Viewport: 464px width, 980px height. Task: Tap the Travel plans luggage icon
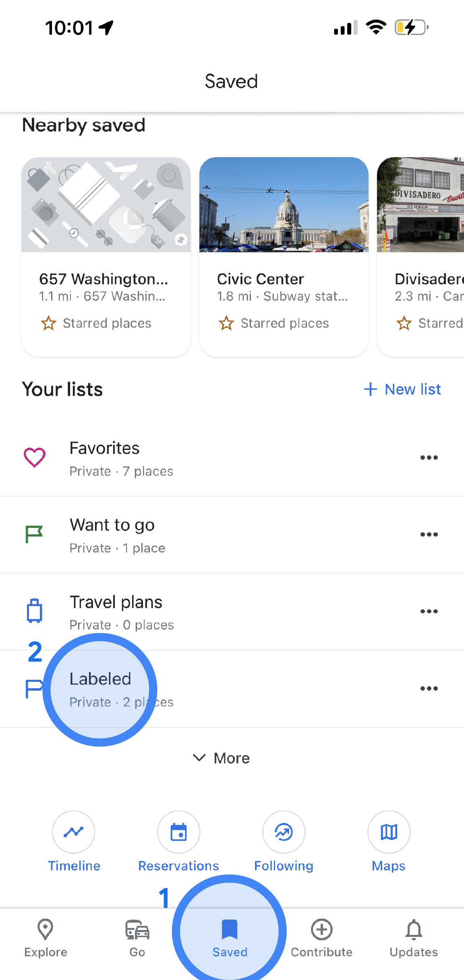pyautogui.click(x=34, y=611)
